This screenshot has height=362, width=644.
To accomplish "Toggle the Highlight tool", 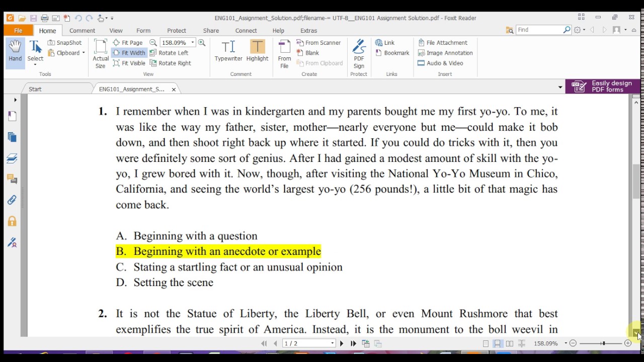I will coord(257,51).
